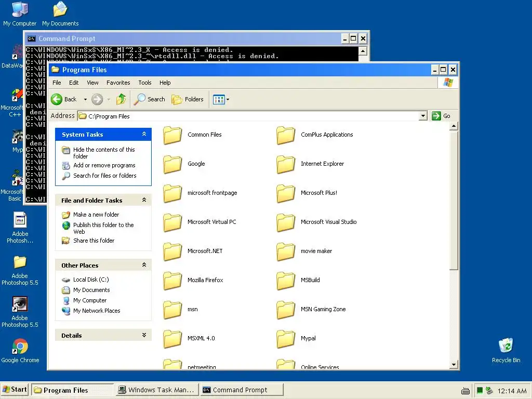Click Share this folder link
Image resolution: width=532 pixels, height=399 pixels.
(94, 241)
